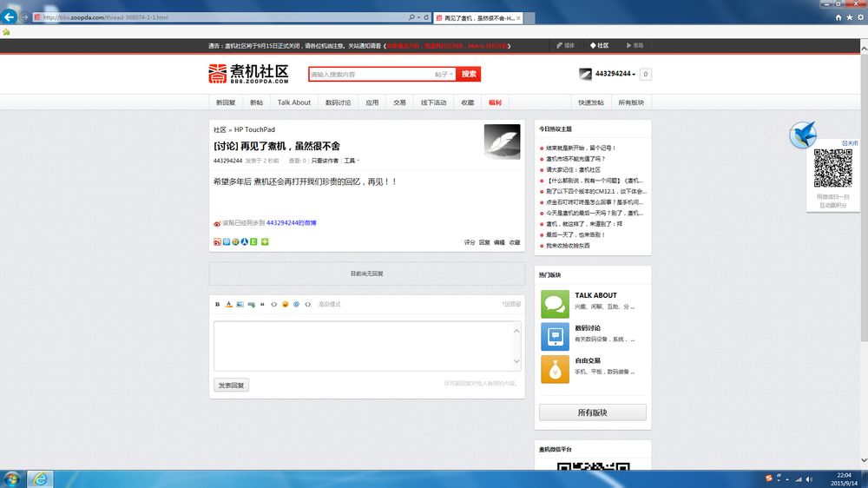
Task: Insert an image into the reply
Action: 240,304
